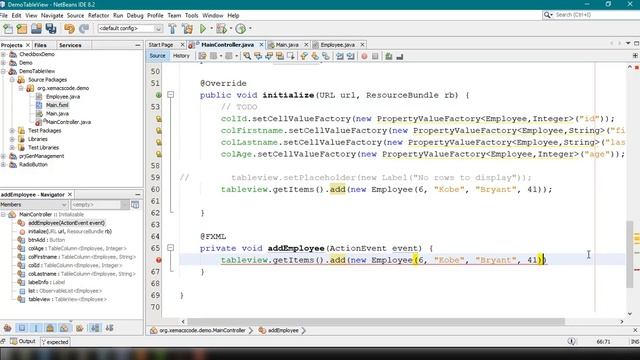Run the project with the green arrow
This screenshot has width=640, height=360.
[203, 29]
